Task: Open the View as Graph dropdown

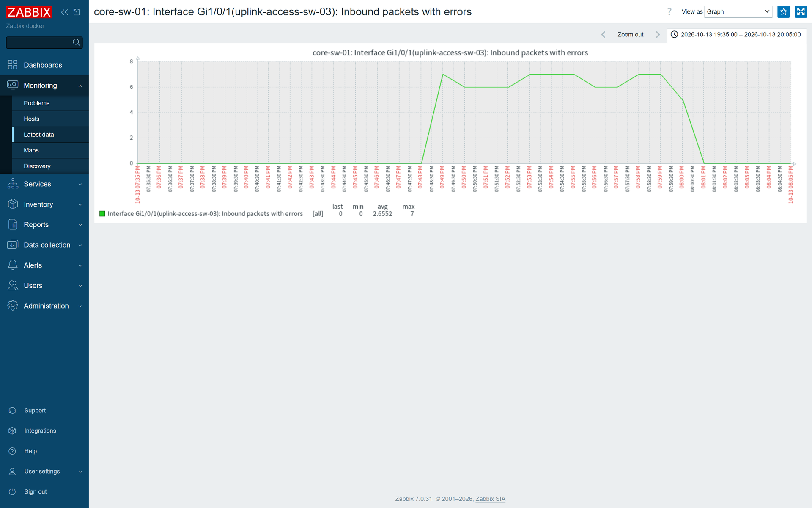Action: pos(738,12)
